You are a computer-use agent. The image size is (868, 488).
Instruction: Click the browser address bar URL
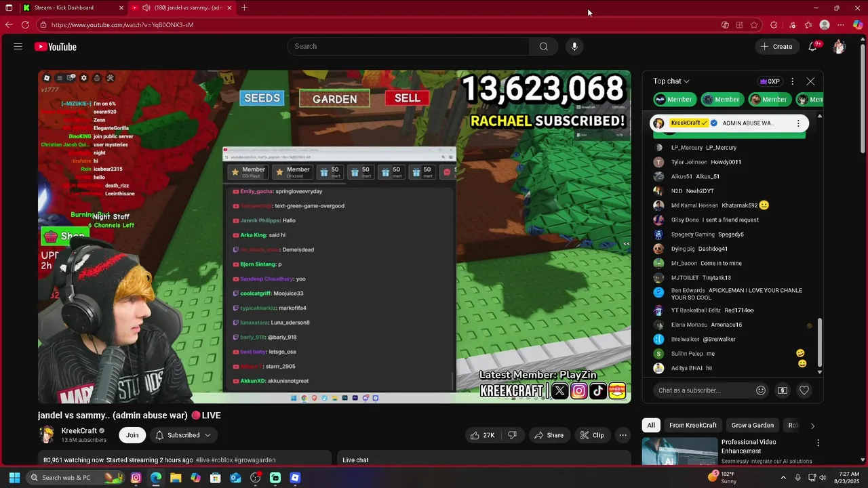(x=122, y=25)
